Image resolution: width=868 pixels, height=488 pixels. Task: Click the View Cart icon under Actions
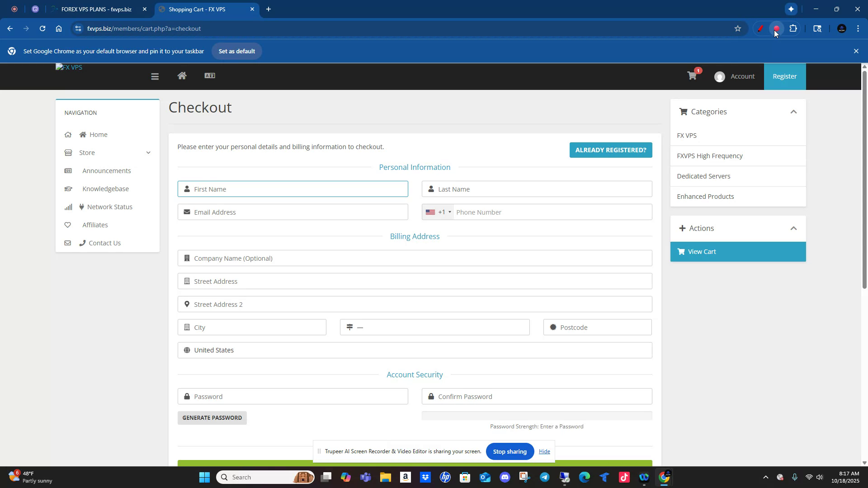click(681, 252)
